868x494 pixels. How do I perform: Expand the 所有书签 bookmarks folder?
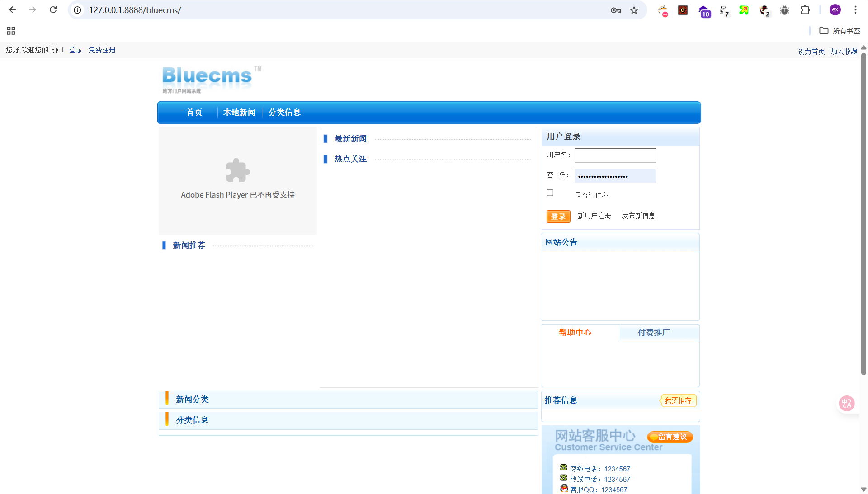[x=840, y=31]
